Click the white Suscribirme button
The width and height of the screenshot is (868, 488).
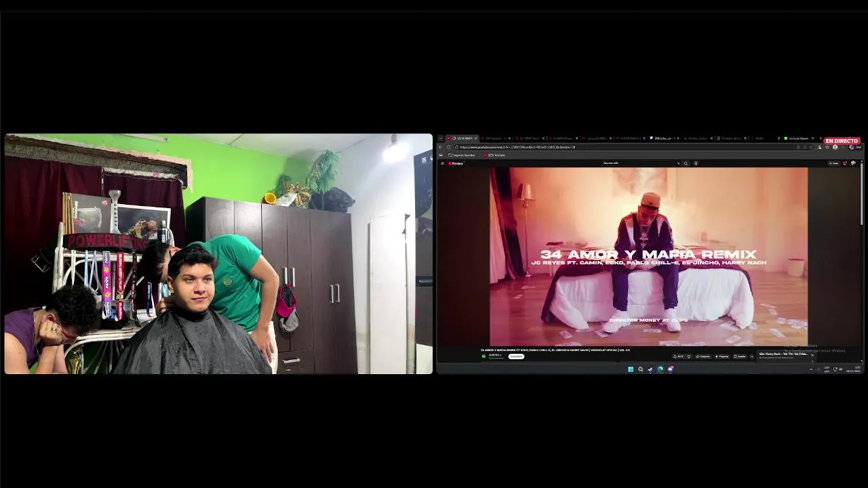click(516, 357)
